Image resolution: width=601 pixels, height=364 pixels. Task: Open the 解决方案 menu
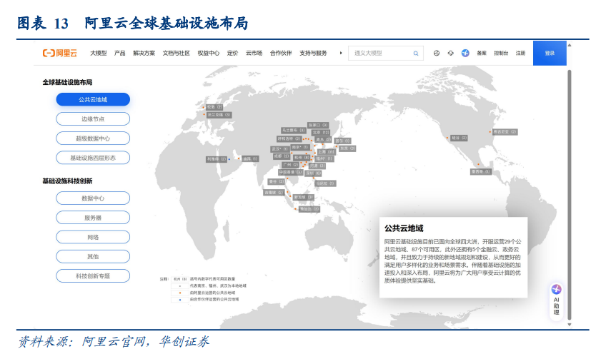point(144,53)
